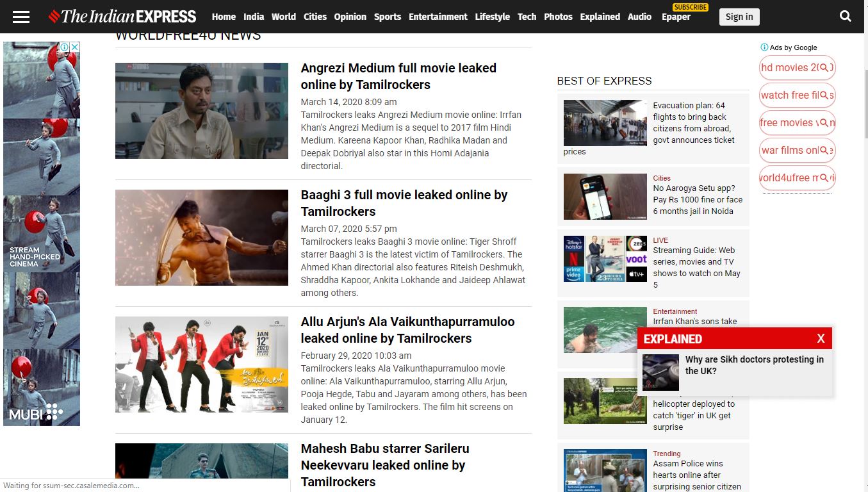868x492 pixels.
Task: Open the Sports section
Action: point(388,17)
